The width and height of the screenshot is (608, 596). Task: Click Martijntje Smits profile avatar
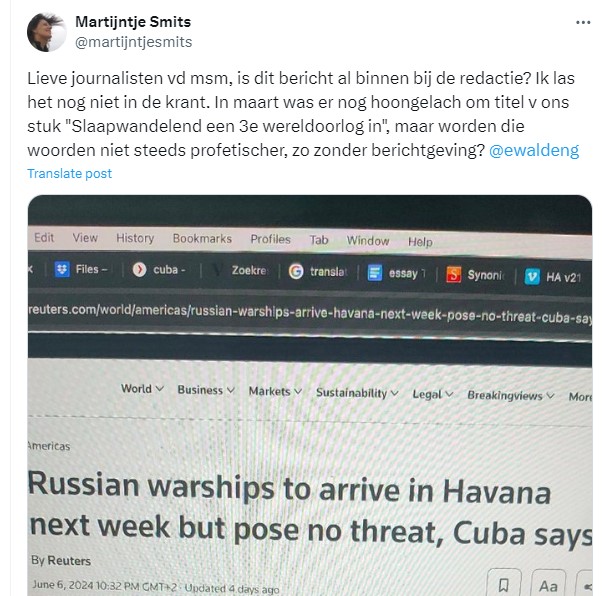46,32
